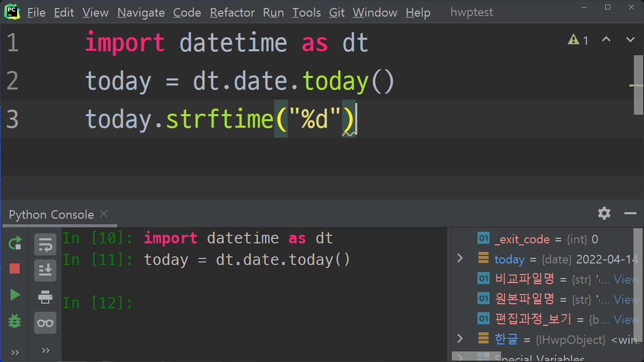Screen dimensions: 644x362
Task: Click editor line number 1
Action: (x=13, y=43)
